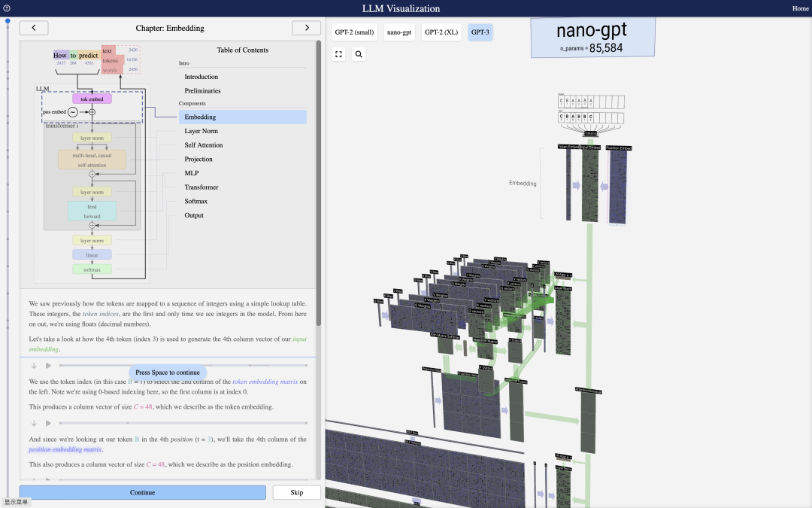Image resolution: width=812 pixels, height=508 pixels.
Task: Select the nano-gpt model button
Action: coord(399,32)
